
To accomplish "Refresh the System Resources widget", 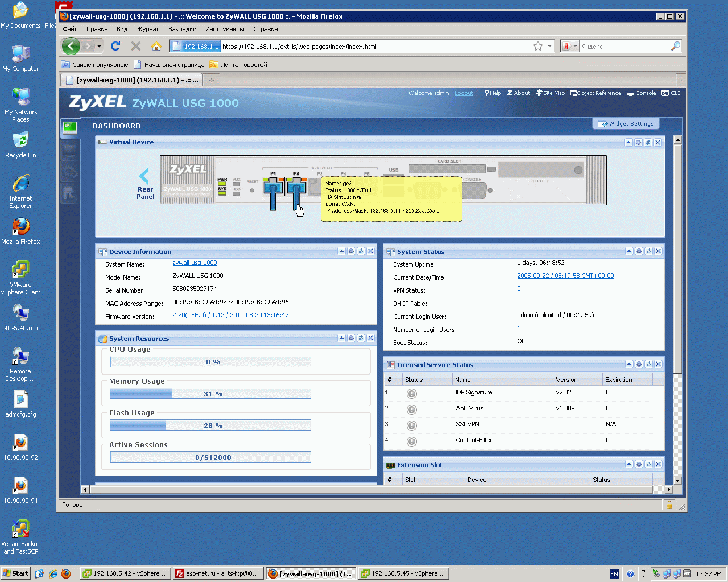I will point(361,338).
